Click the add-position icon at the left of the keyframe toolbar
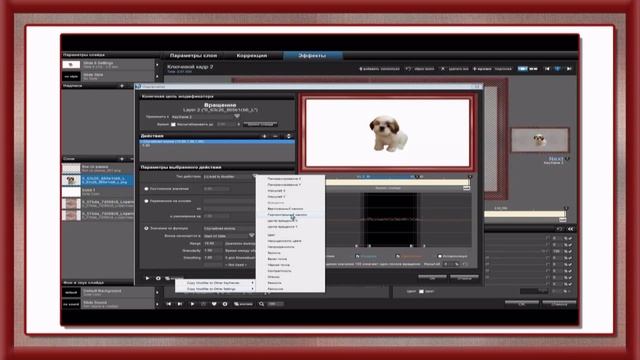The height and width of the screenshot is (360, 640). 360,69
